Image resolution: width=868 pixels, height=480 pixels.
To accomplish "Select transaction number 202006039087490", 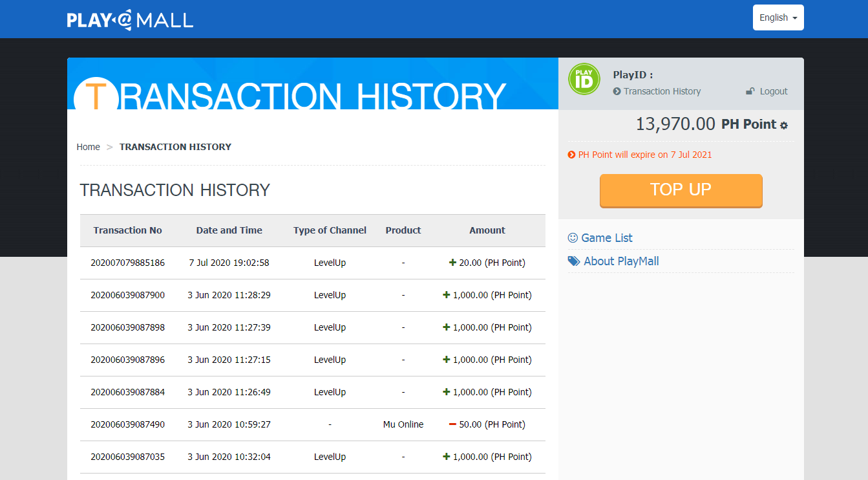I will 128,424.
